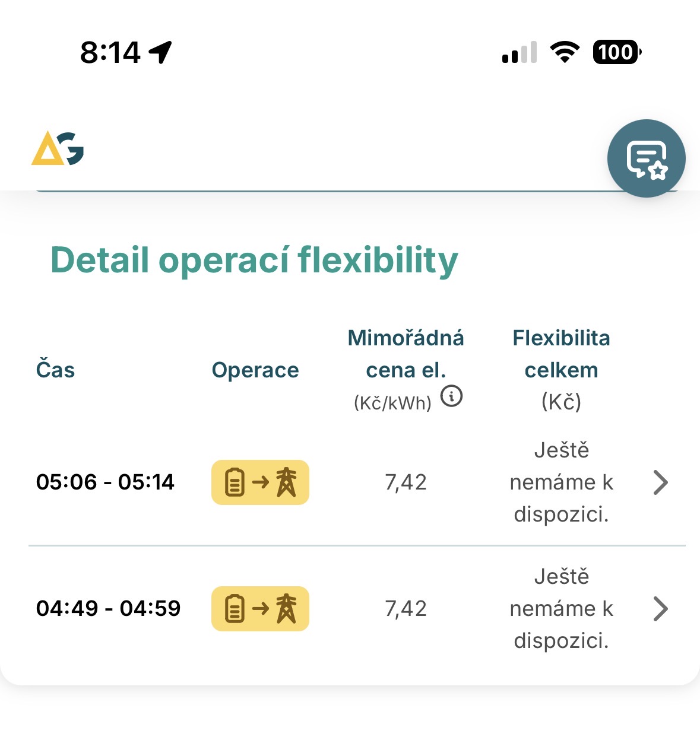The height and width of the screenshot is (734, 700).
Task: Select the 05:06 - 05:14 time entry
Action: (x=105, y=482)
